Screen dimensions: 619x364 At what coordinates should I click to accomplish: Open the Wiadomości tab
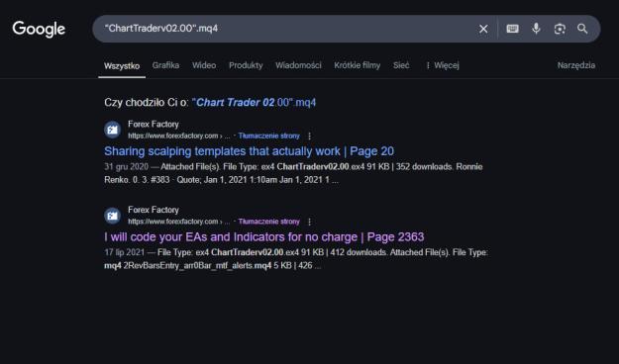pyautogui.click(x=298, y=65)
